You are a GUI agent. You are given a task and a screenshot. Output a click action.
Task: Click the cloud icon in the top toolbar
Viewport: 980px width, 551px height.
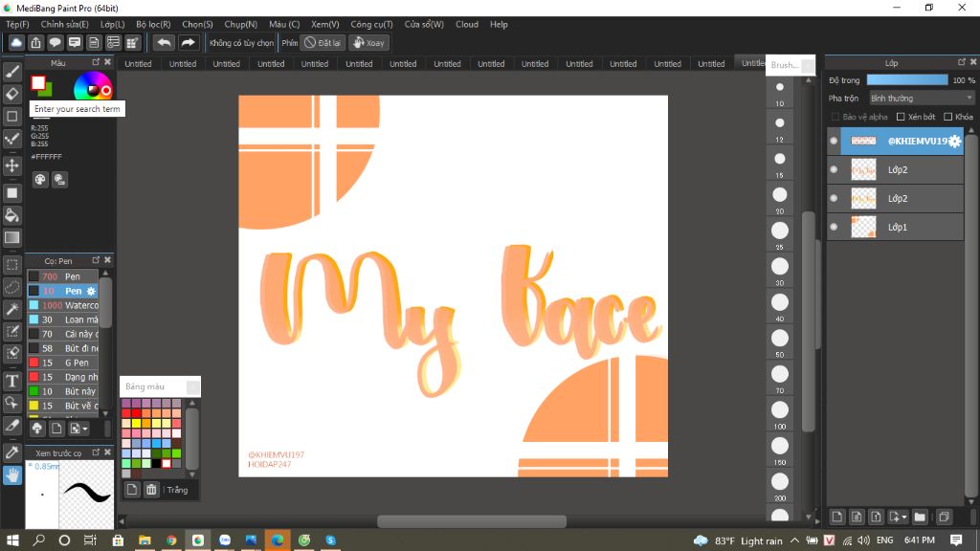coord(16,42)
